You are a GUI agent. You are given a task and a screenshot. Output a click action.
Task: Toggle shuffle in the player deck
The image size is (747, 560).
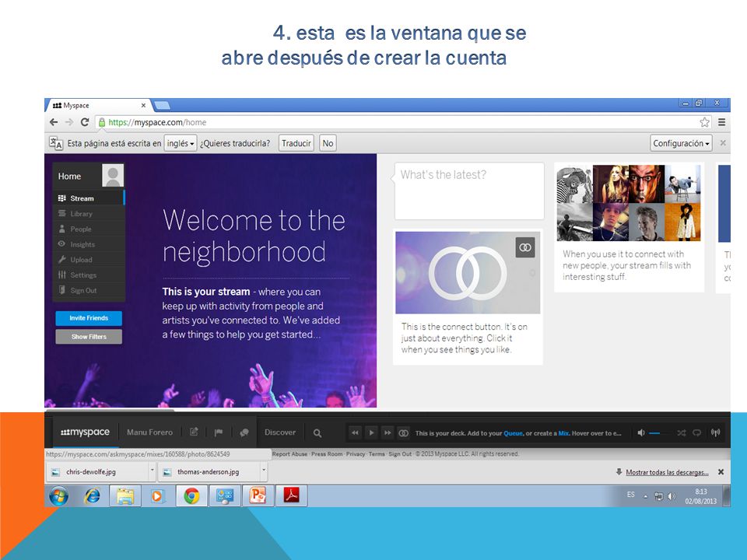[x=682, y=433]
